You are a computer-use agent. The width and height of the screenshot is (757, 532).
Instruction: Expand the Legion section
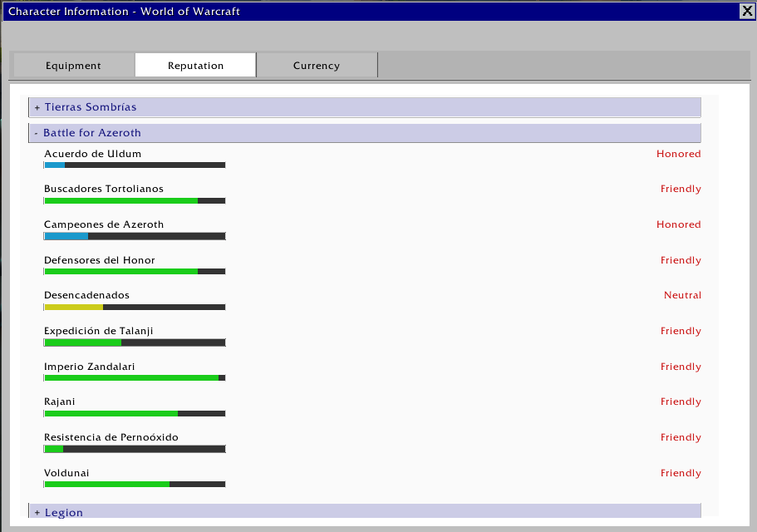click(x=365, y=511)
